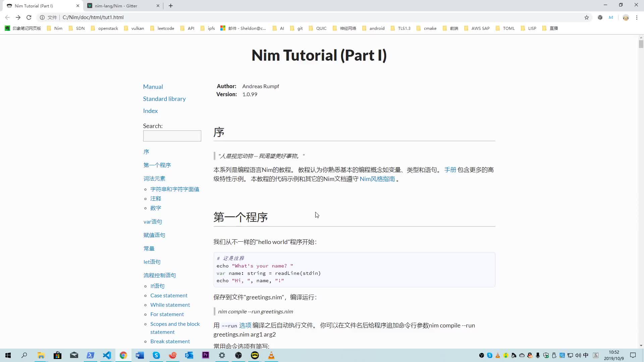This screenshot has width=644, height=362.
Task: Jump to 词法元素 in the contents
Action: (154, 179)
